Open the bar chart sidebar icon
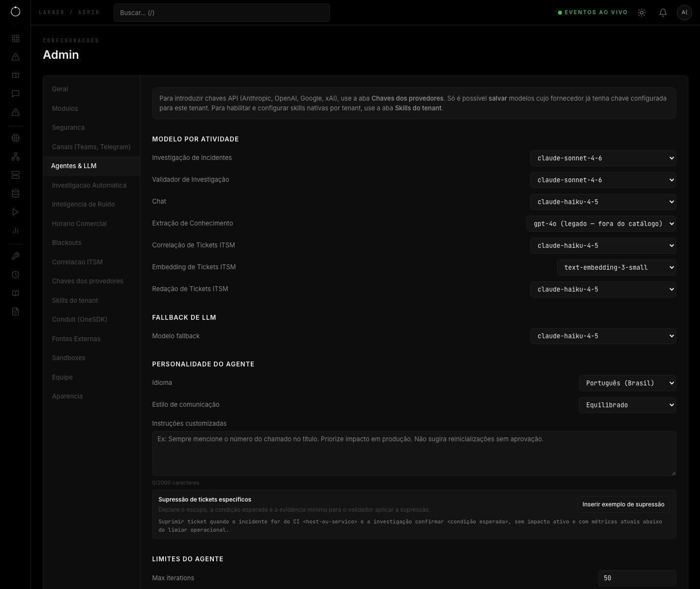Screen dimensions: 700x589 point(16,230)
